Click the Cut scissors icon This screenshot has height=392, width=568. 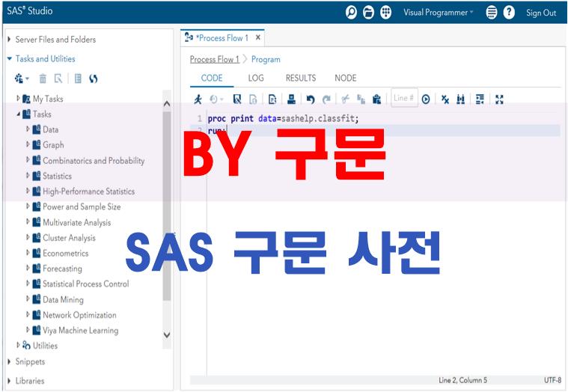(345, 99)
